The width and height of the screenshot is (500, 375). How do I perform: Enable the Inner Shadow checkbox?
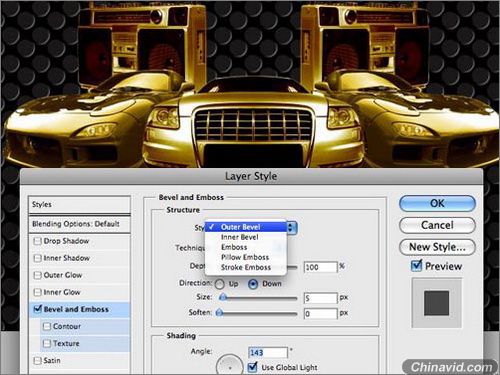click(37, 258)
